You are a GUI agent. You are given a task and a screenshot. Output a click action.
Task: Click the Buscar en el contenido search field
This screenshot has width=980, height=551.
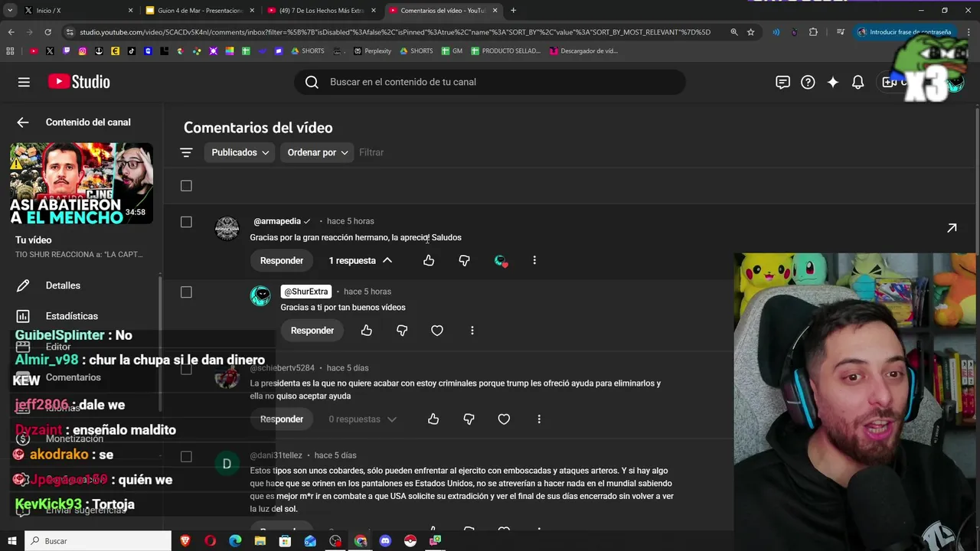pyautogui.click(x=490, y=82)
